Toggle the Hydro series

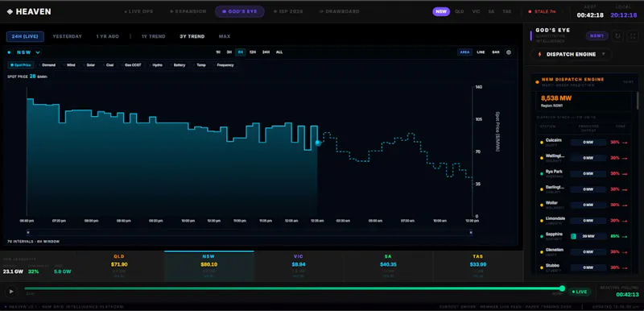pyautogui.click(x=156, y=65)
